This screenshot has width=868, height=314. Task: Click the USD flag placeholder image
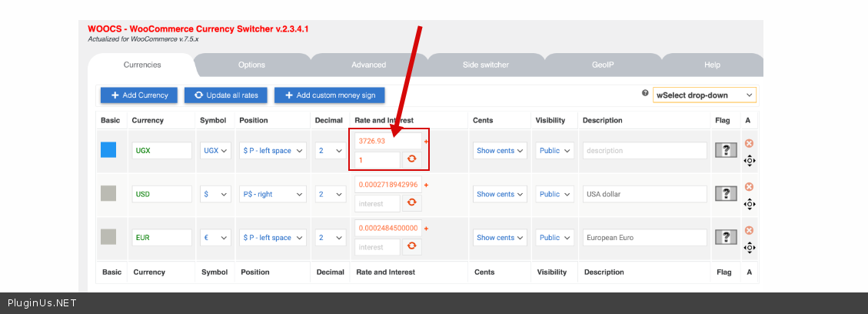pos(726,194)
